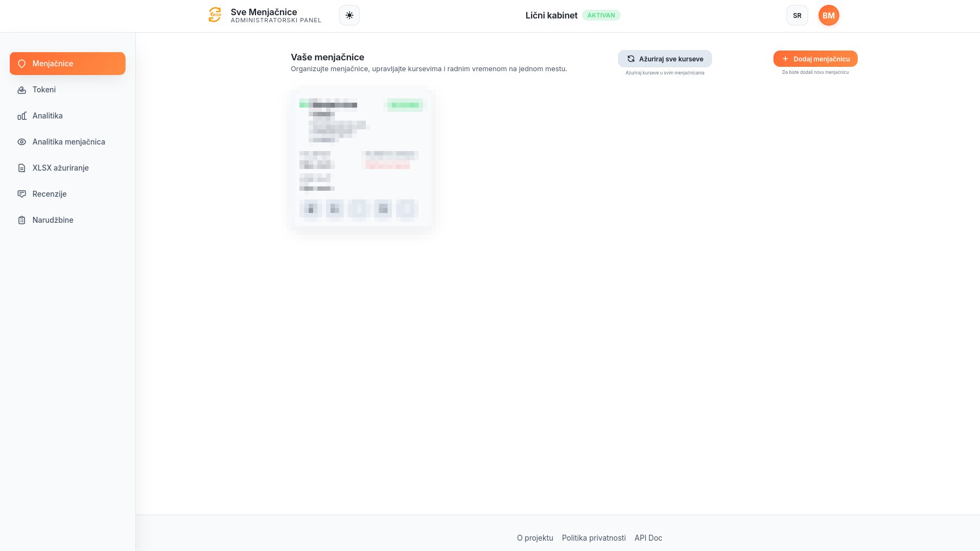Open the Tokeni sidebar section

pyautogui.click(x=67, y=90)
